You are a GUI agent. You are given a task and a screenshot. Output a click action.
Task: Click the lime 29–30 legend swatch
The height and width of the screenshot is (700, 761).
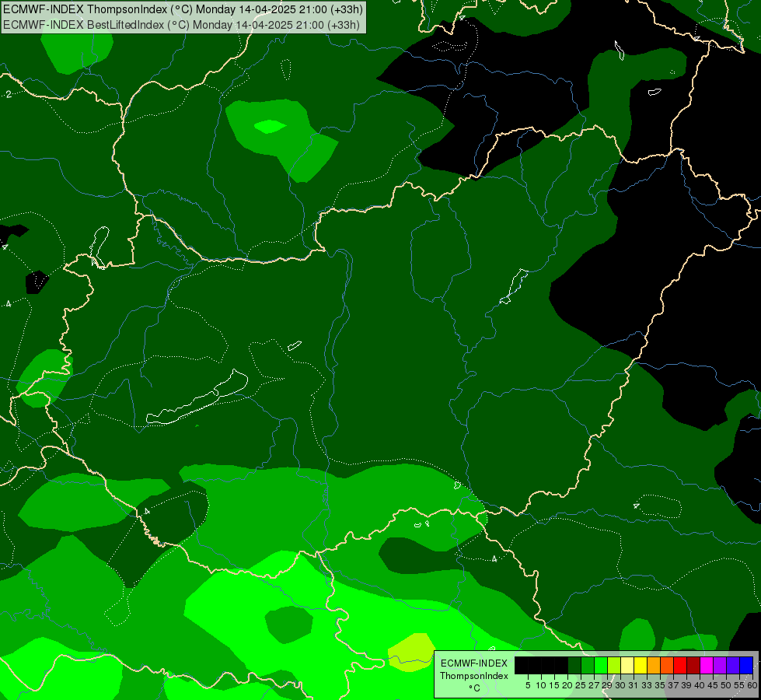(614, 665)
